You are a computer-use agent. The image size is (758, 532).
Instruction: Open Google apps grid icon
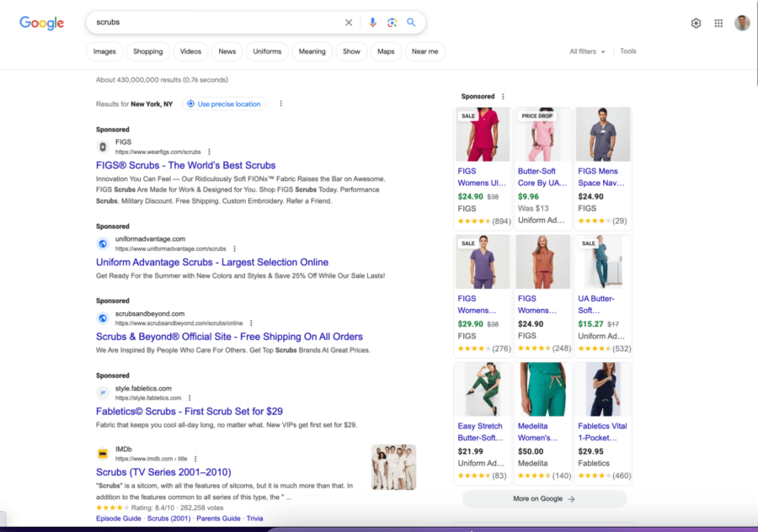click(x=718, y=24)
